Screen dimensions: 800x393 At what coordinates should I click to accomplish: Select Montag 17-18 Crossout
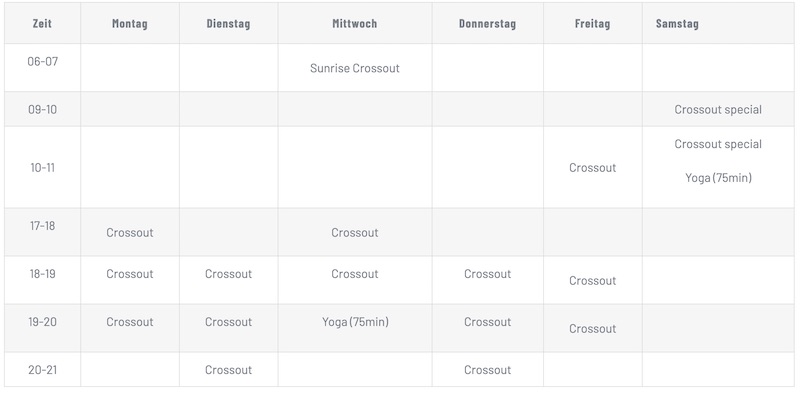tap(130, 233)
